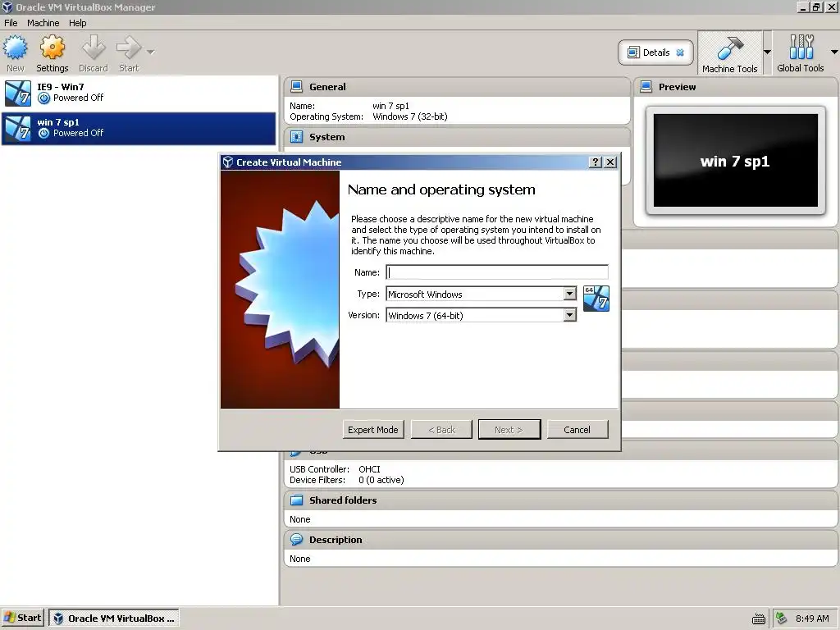The image size is (840, 630).
Task: Click the System section header
Action: pos(457,137)
